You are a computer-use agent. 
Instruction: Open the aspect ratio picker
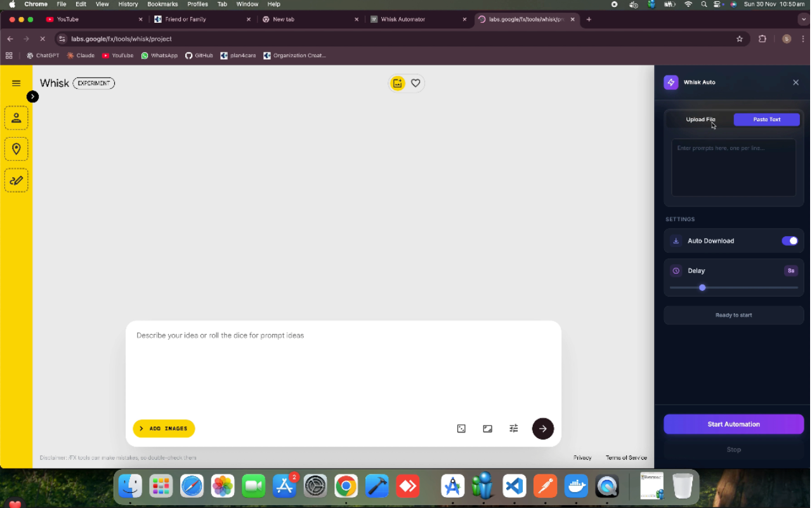click(487, 429)
